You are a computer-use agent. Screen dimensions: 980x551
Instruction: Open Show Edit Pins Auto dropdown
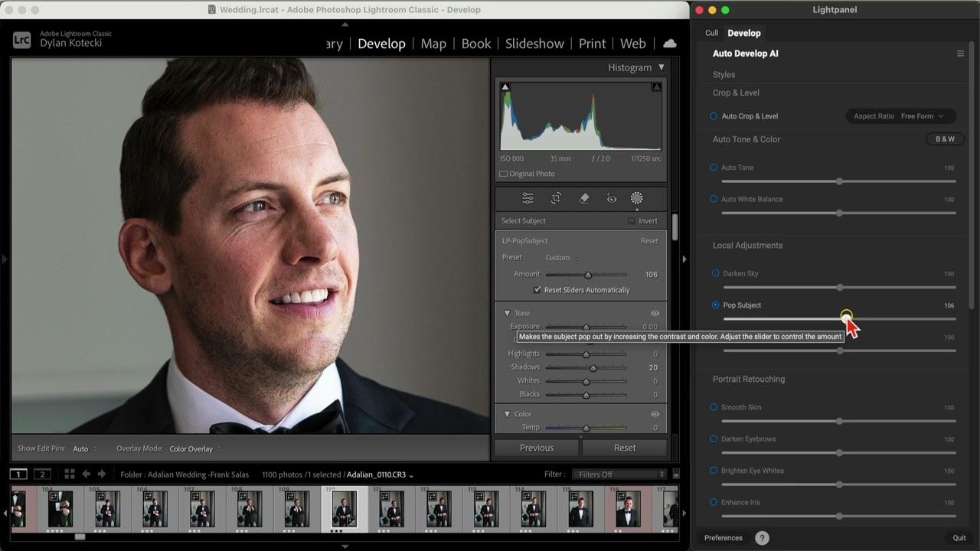click(x=84, y=449)
